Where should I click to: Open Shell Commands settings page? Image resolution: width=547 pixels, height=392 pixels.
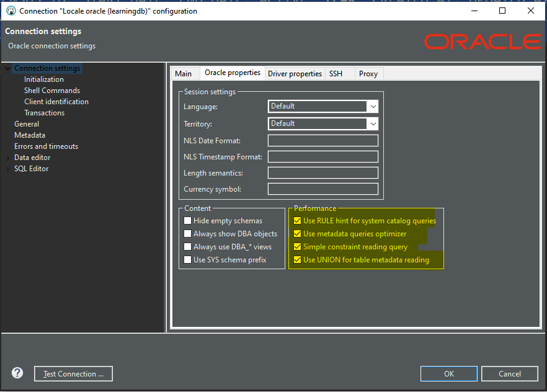click(x=52, y=91)
